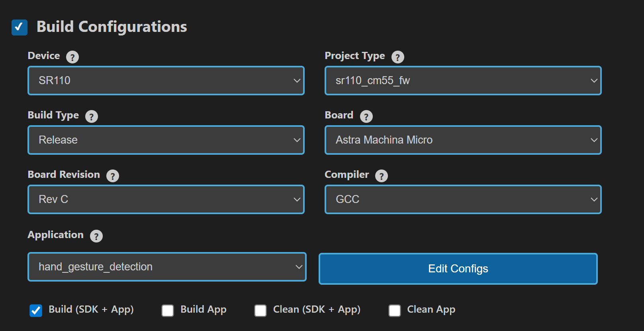Open Project Type dropdown showing sr110_cm55_fw
Image resolution: width=644 pixels, height=331 pixels.
pyautogui.click(x=463, y=81)
